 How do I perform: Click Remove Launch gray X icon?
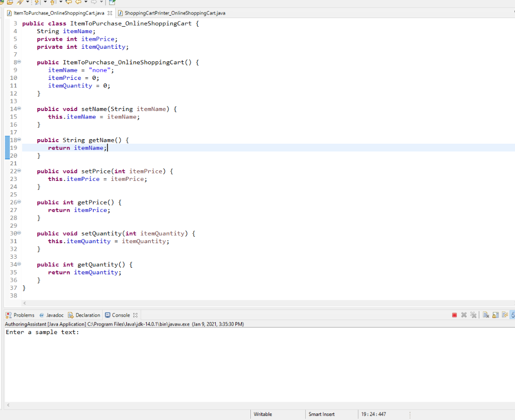(x=464, y=315)
